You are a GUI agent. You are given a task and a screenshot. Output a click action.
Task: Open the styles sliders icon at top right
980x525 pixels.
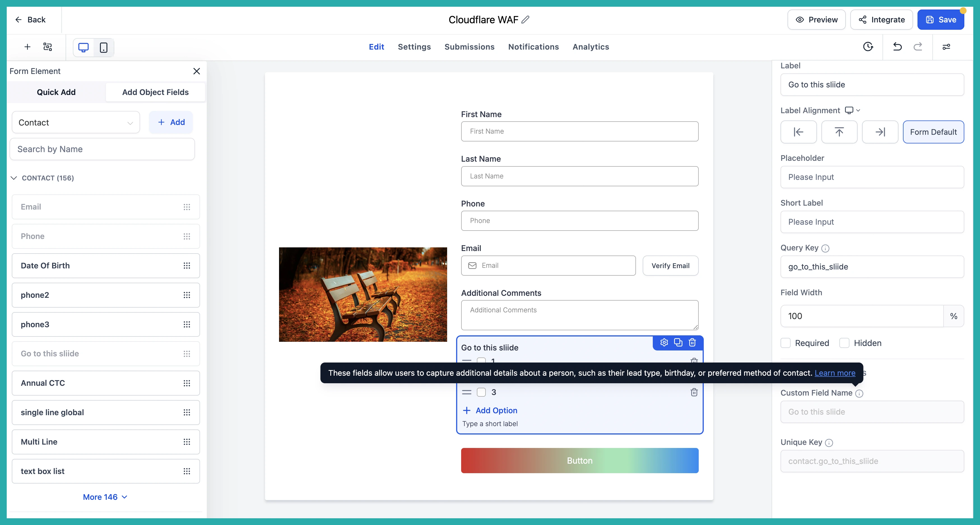point(946,47)
